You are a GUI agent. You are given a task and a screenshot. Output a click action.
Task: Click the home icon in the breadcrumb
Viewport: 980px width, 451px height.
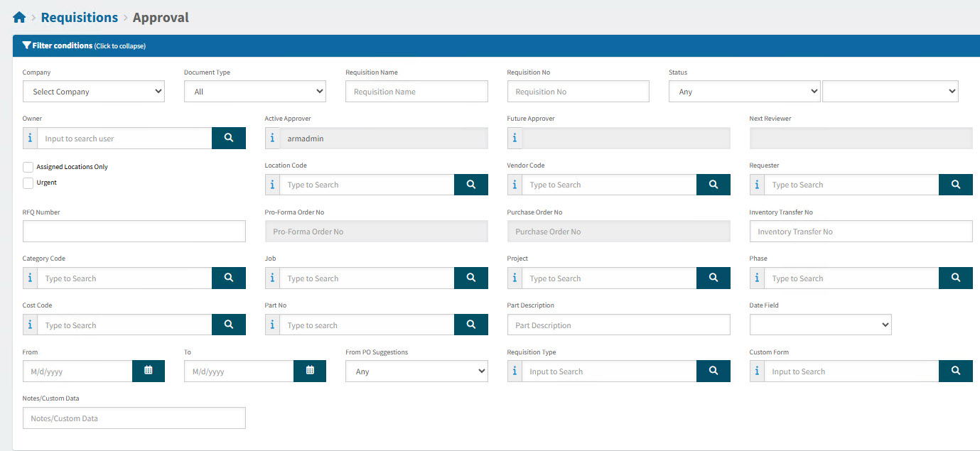(x=19, y=16)
